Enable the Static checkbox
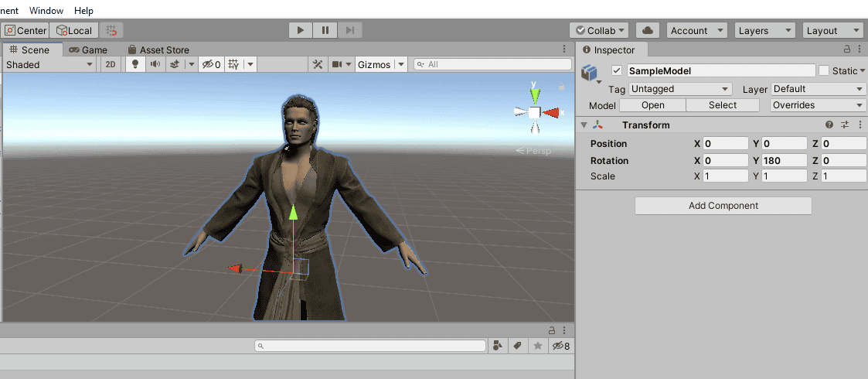Screen dimensions: 868x379 pyautogui.click(x=824, y=71)
